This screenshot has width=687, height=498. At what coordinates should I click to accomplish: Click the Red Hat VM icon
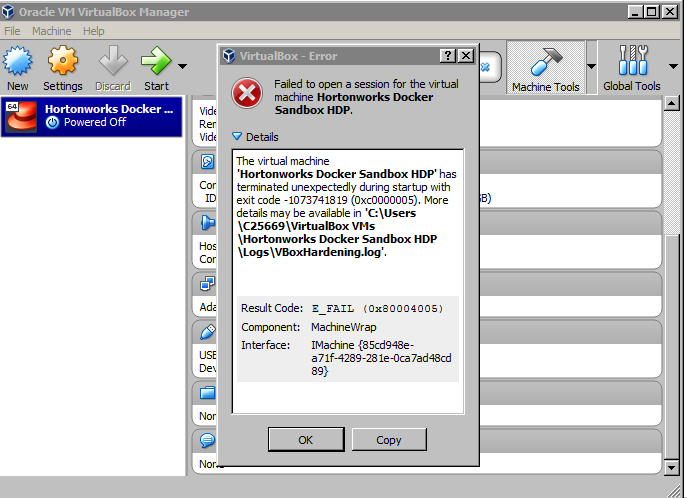pyautogui.click(x=21, y=116)
